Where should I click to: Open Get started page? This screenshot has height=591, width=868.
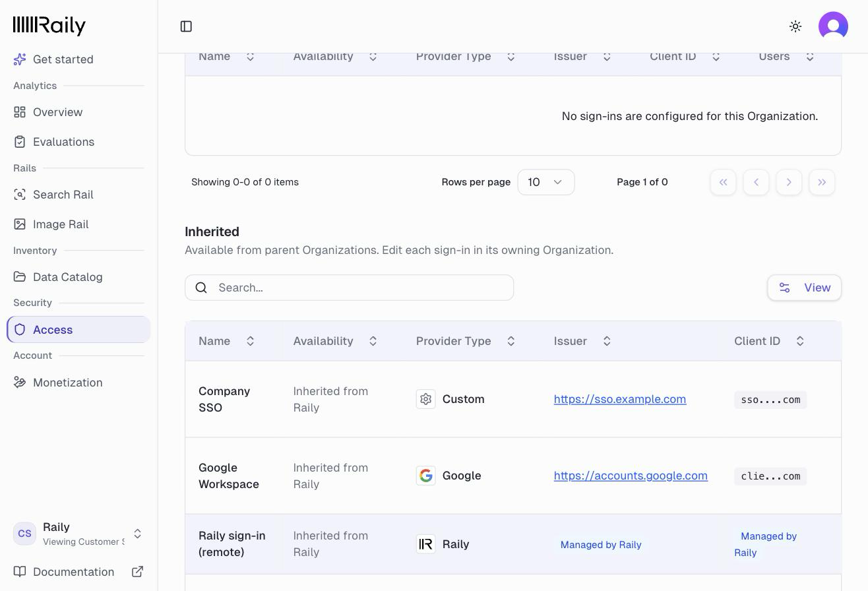(78, 59)
